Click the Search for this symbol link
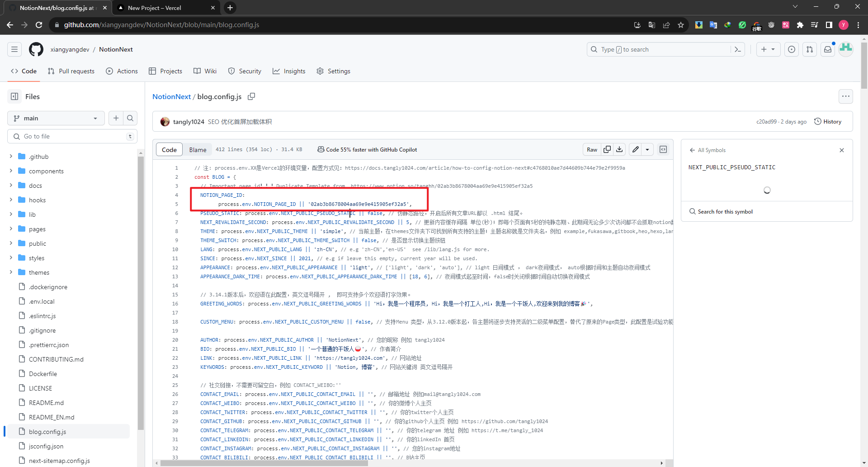Image resolution: width=868 pixels, height=467 pixels. (x=721, y=211)
